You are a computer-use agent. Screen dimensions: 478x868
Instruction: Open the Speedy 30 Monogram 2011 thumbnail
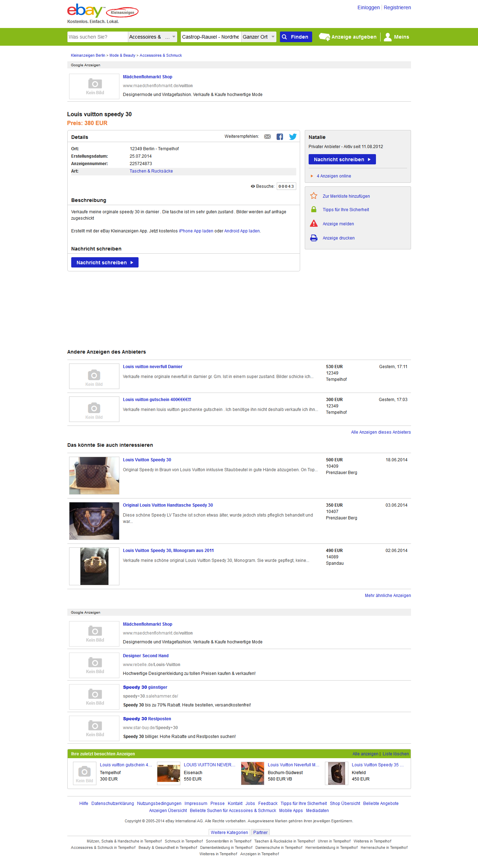coord(94,566)
